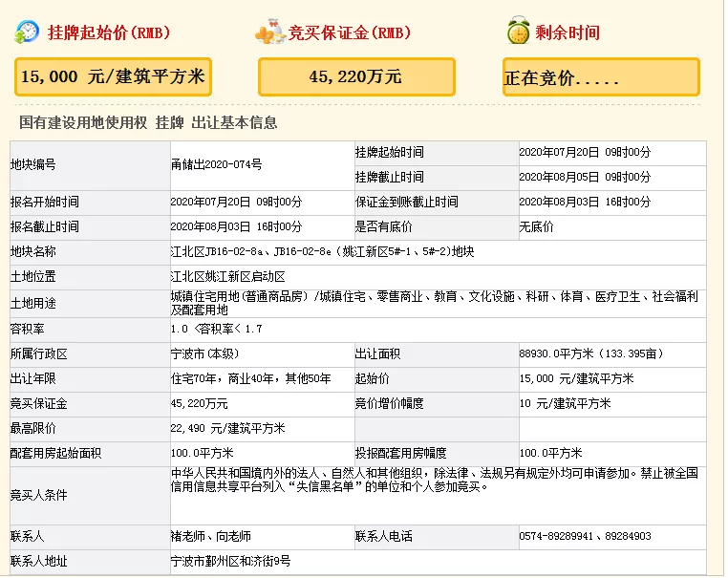This screenshot has width=728, height=578.
Task: Click the 正在竞价..... status box
Action: pyautogui.click(x=601, y=77)
